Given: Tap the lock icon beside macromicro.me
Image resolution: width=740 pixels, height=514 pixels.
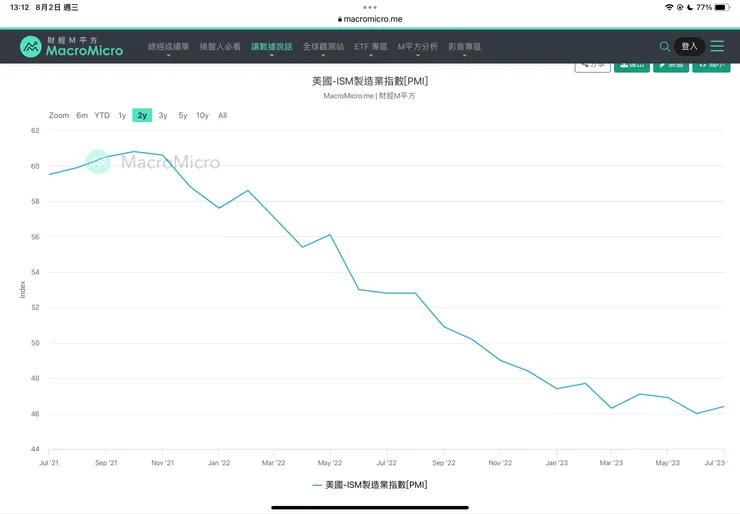Looking at the screenshot, I should click(x=340, y=19).
